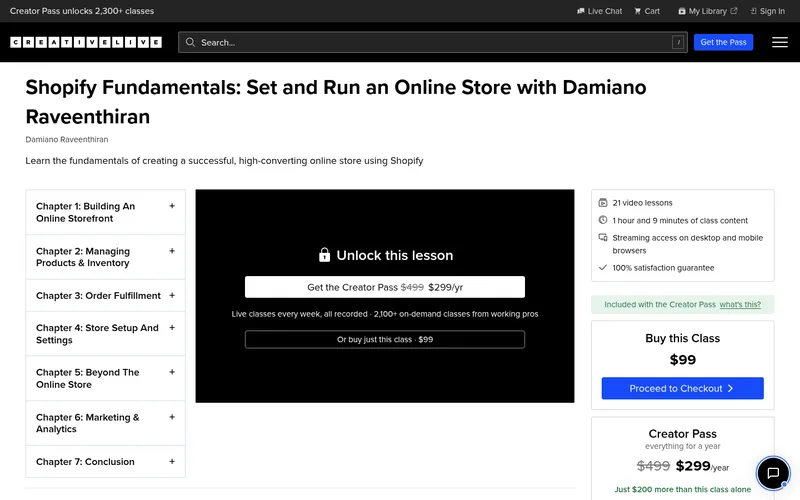Image resolution: width=800 pixels, height=500 pixels.
Task: Click Proceed to Checkout button
Action: (683, 388)
